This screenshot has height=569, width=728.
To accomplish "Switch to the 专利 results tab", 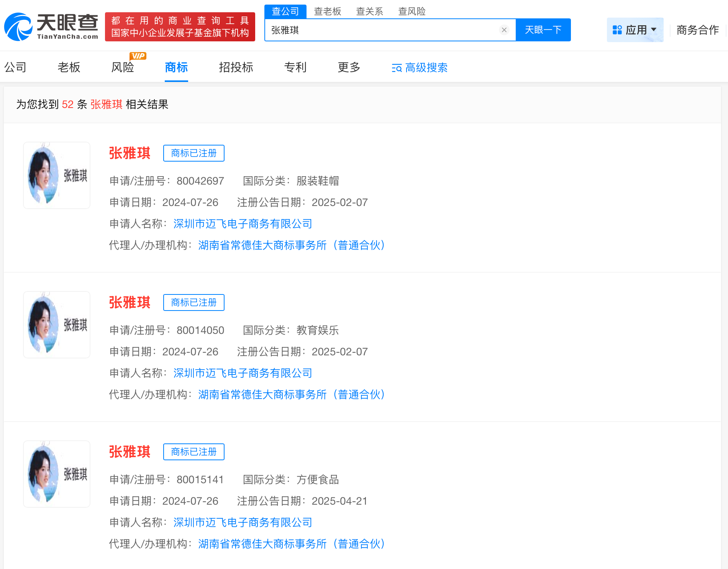I will [x=295, y=67].
